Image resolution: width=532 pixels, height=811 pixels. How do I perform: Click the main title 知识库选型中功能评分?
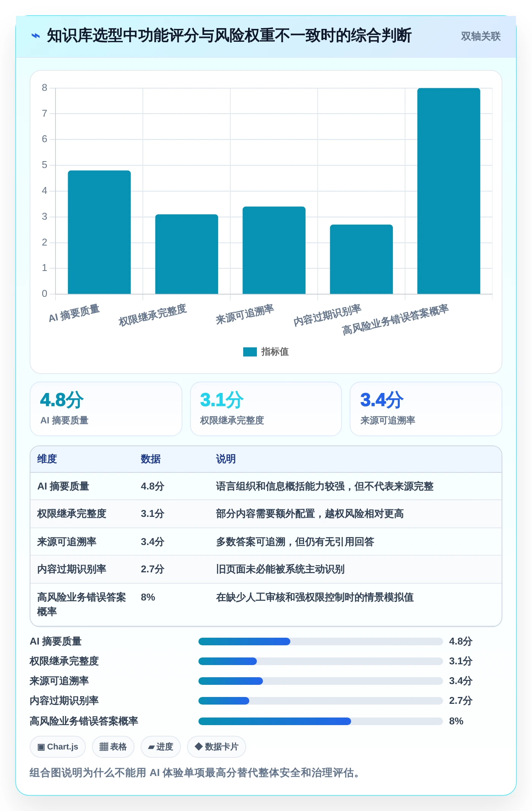(229, 36)
